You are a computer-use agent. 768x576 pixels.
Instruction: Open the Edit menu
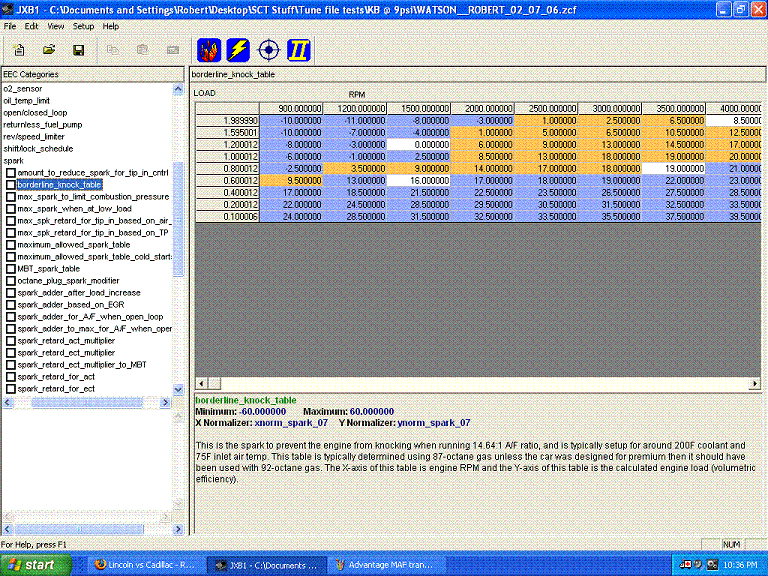pyautogui.click(x=31, y=26)
